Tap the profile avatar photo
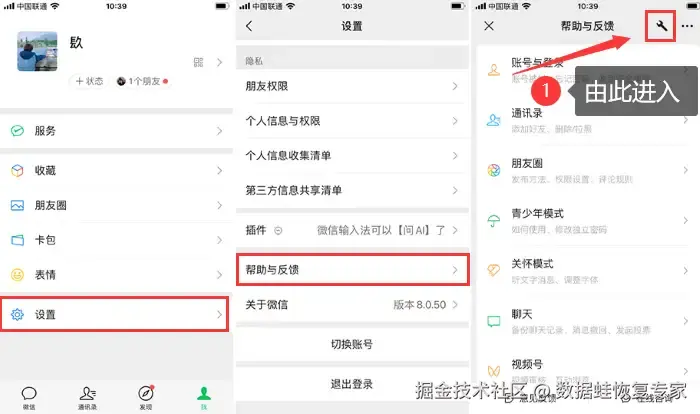The height and width of the screenshot is (414, 700). pyautogui.click(x=38, y=51)
